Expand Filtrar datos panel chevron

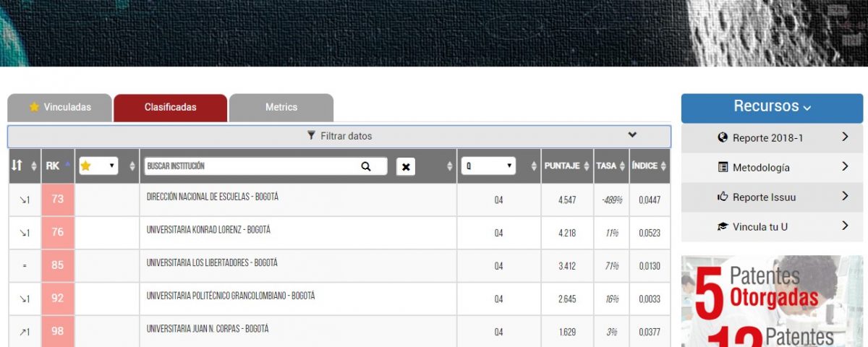pyautogui.click(x=632, y=135)
